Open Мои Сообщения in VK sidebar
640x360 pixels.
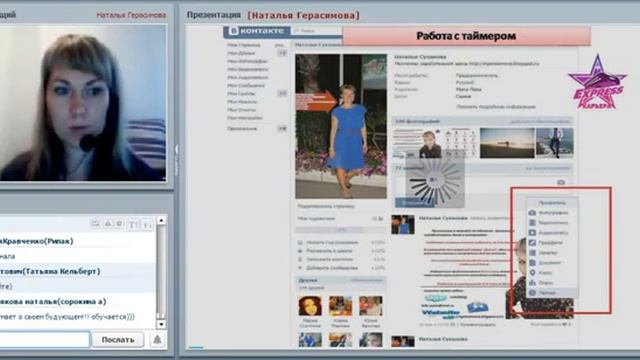[246, 86]
